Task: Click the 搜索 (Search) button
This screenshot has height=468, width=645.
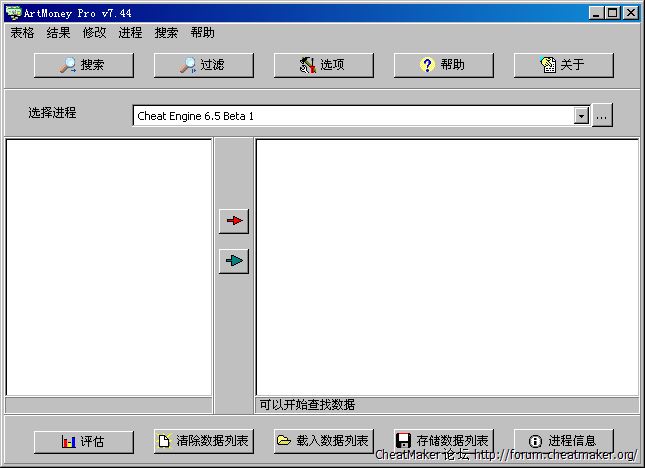Action: 83,65
